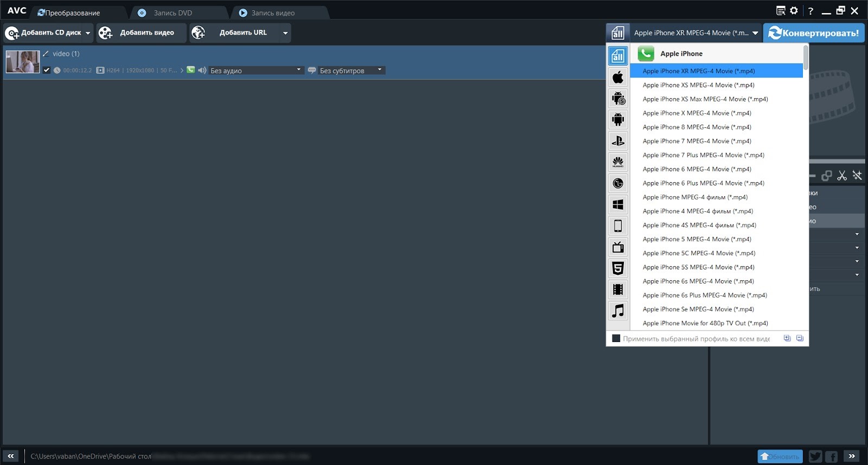Viewport: 868px width, 465px height.
Task: Choose Apple iPhone 7 Plus MPEG-4 Movie
Action: coord(716,155)
